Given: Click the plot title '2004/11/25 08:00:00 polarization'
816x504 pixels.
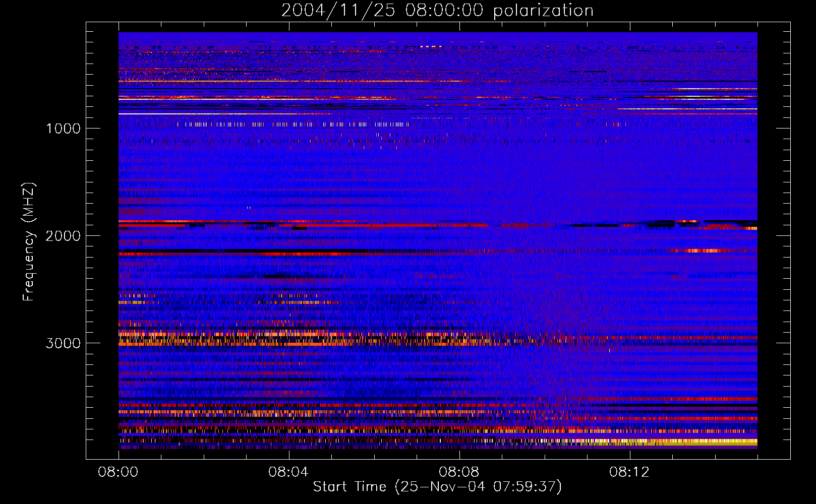Looking at the screenshot, I should pos(437,11).
